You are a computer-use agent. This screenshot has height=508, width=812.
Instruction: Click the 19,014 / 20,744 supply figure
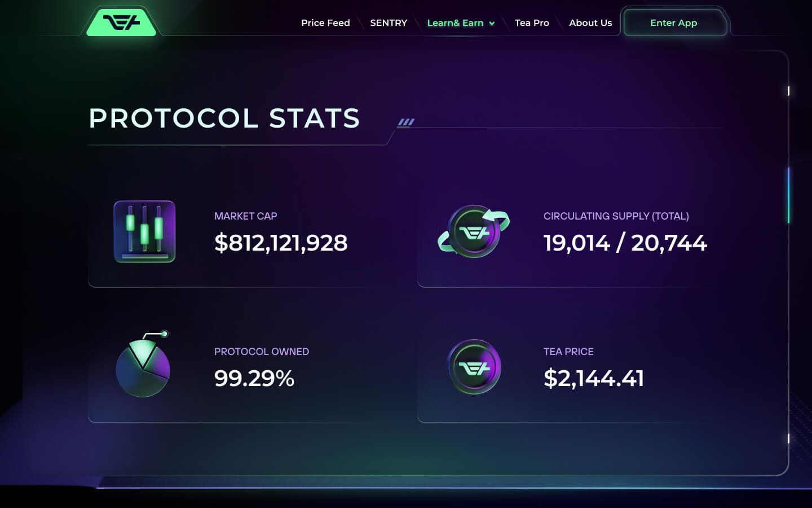coord(625,243)
